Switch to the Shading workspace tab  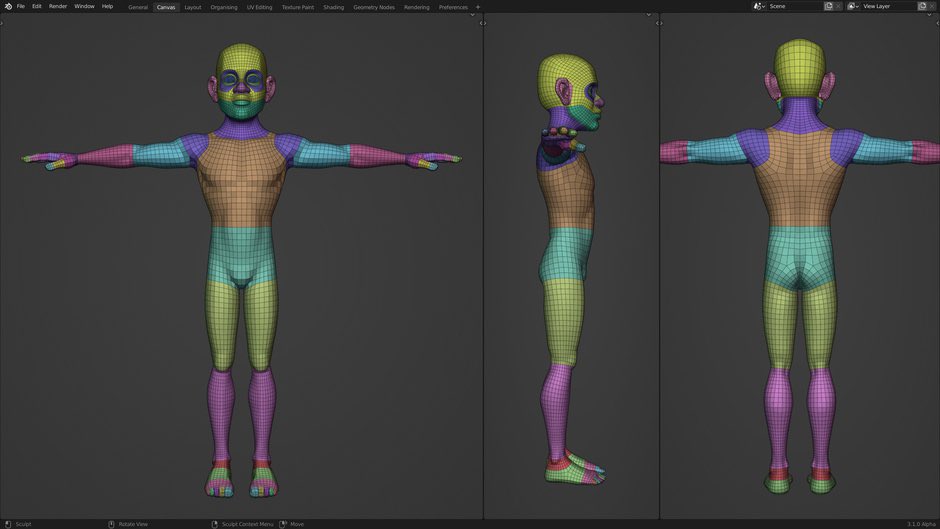[x=333, y=7]
